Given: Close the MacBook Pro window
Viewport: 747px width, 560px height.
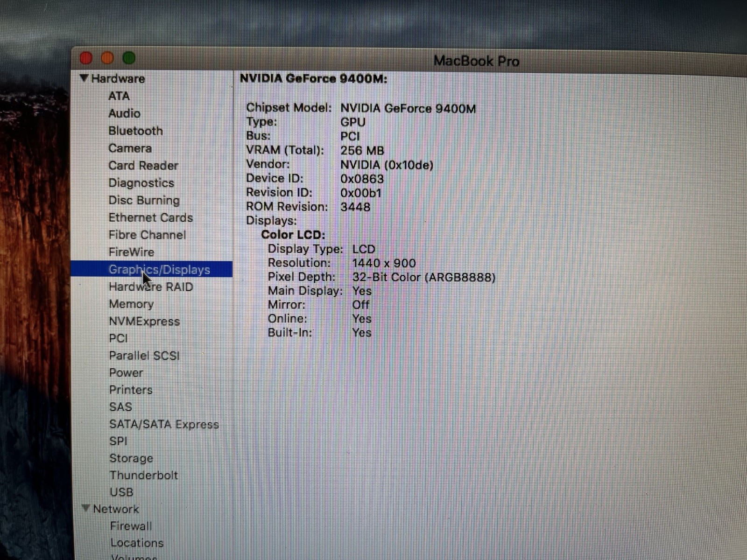Looking at the screenshot, I should [x=86, y=57].
